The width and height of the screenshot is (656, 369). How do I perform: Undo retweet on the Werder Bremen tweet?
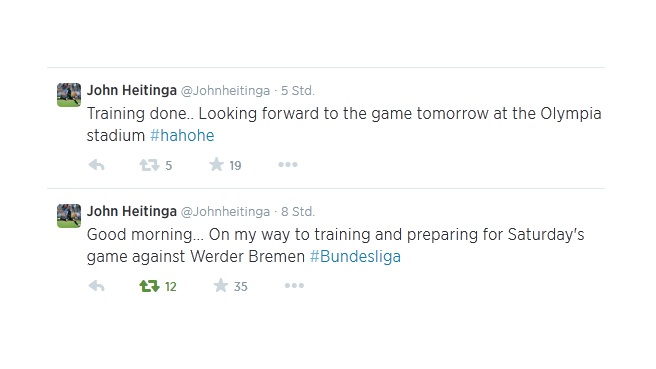(x=149, y=286)
